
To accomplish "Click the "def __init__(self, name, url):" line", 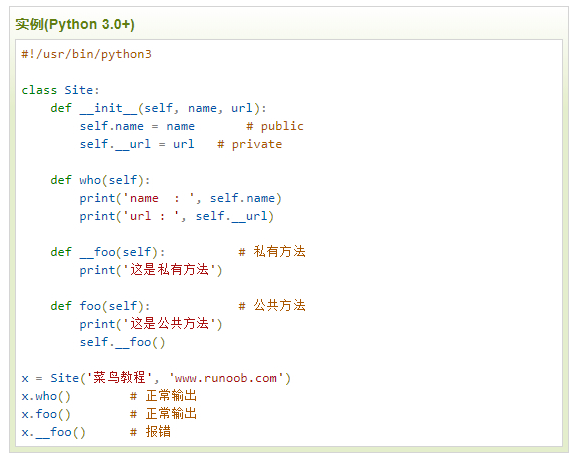I will 158,108.
